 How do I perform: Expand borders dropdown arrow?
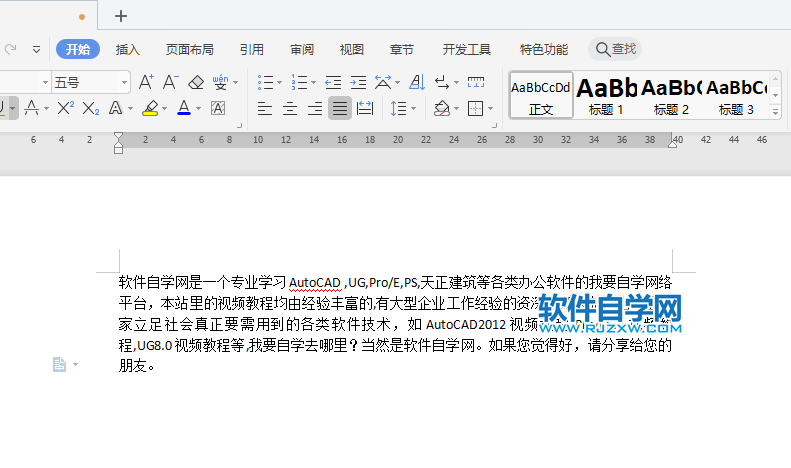(490, 108)
